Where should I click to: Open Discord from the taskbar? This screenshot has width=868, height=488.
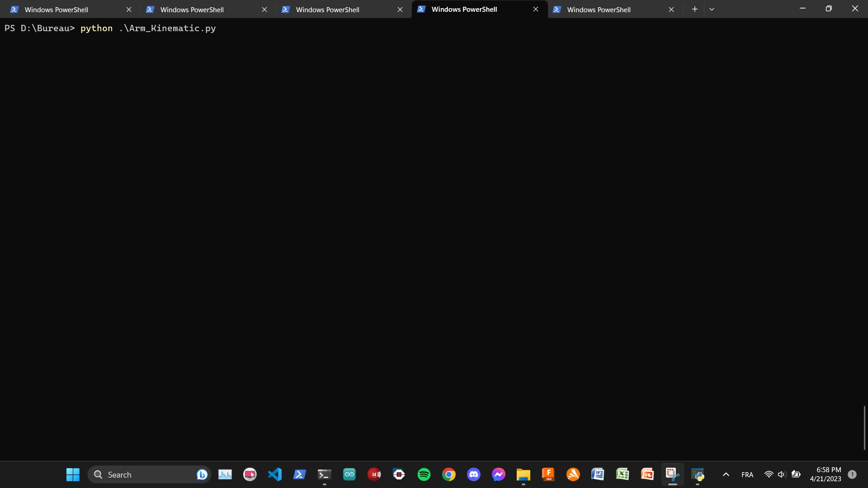pyautogui.click(x=474, y=474)
